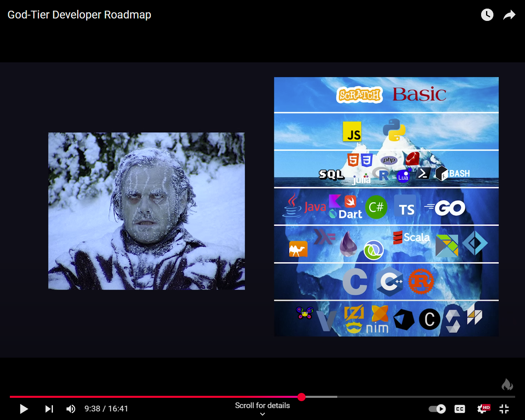Click the Kotlin logo
Viewport: 525px width, 420px height.
point(335,201)
